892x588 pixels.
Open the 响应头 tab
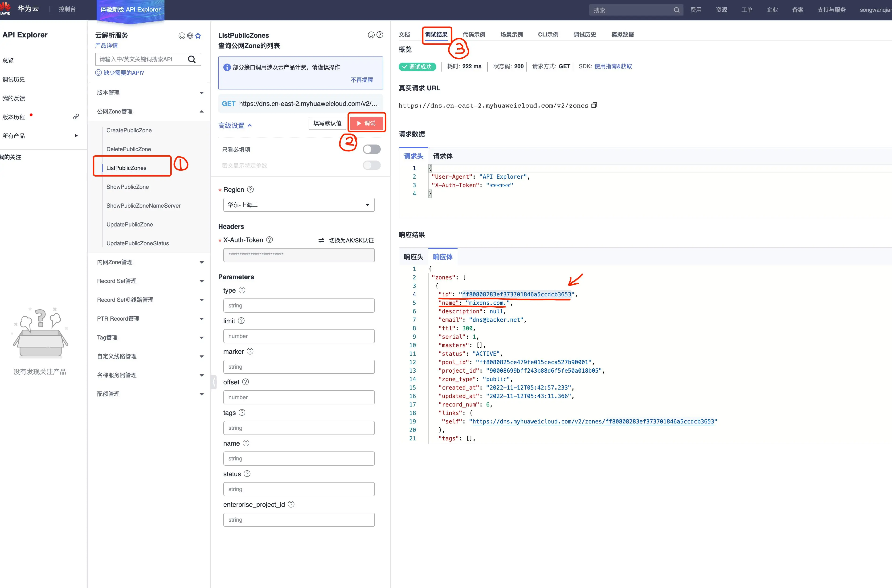(x=413, y=257)
